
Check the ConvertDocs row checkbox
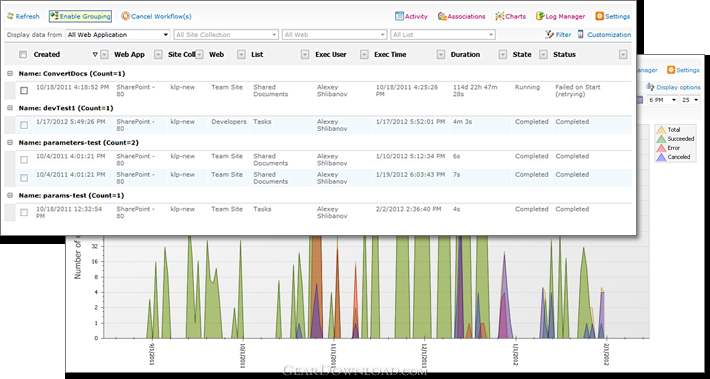point(24,91)
